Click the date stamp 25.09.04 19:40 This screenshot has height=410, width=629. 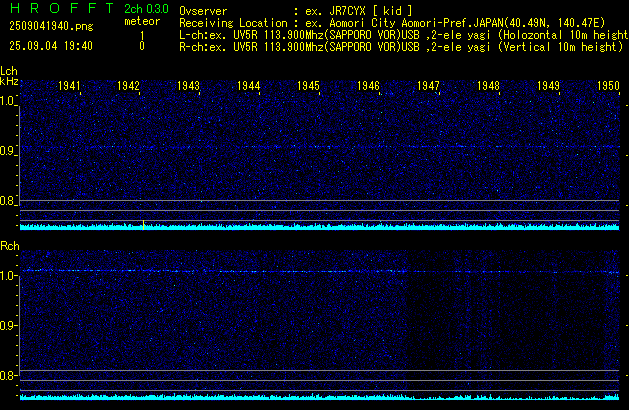[51, 46]
